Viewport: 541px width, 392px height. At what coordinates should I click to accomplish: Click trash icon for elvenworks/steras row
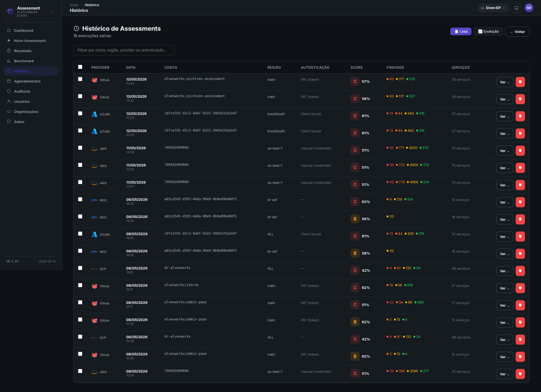pyautogui.click(x=520, y=288)
